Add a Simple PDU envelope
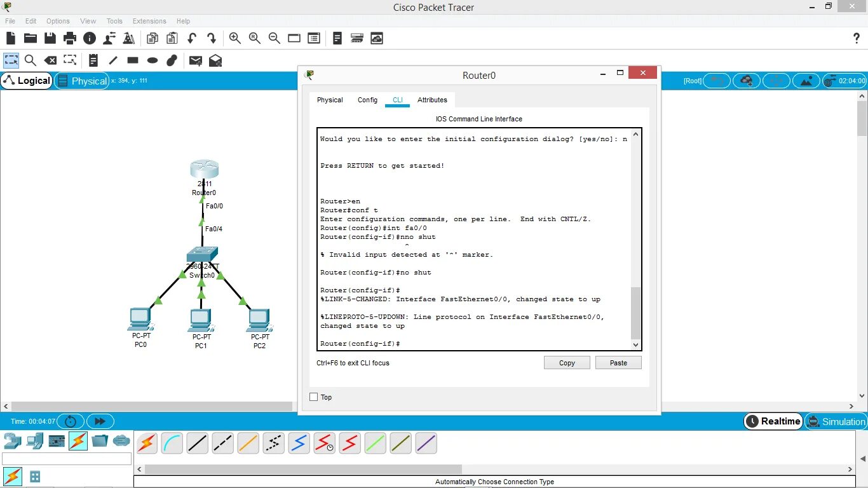868x488 pixels. pyautogui.click(x=196, y=60)
